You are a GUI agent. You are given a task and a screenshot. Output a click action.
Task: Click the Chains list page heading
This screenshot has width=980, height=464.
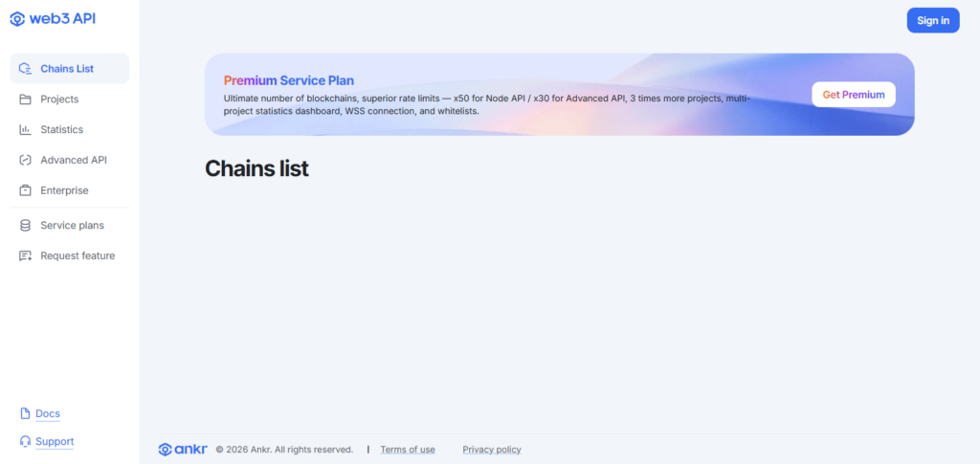(256, 168)
